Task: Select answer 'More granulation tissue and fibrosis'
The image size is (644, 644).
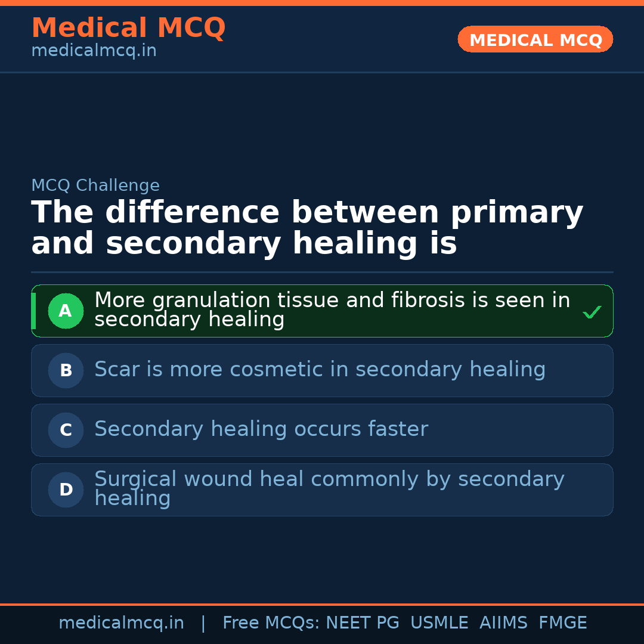Action: [x=332, y=310]
